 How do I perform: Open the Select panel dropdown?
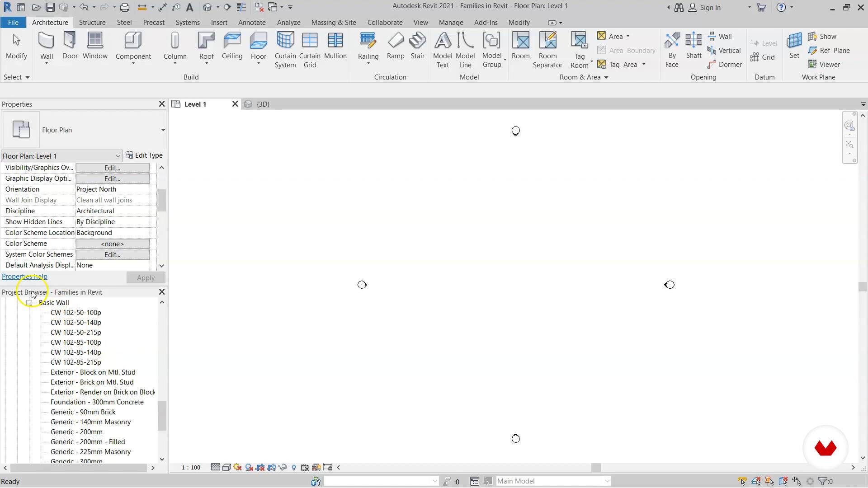click(16, 77)
